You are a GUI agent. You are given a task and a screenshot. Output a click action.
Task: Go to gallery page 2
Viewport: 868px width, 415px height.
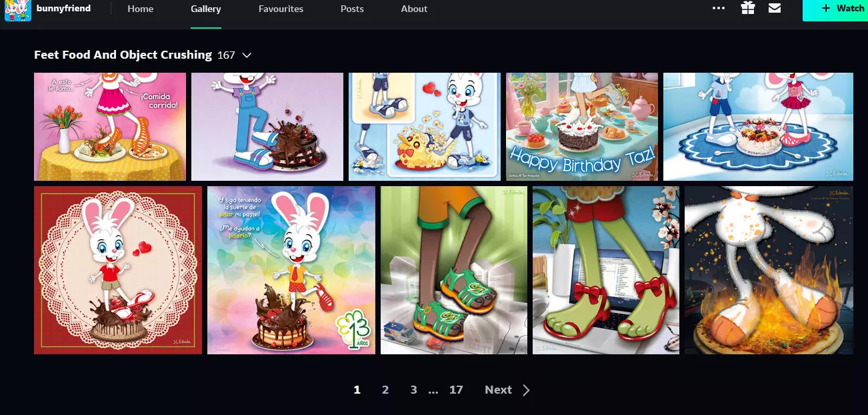click(385, 390)
